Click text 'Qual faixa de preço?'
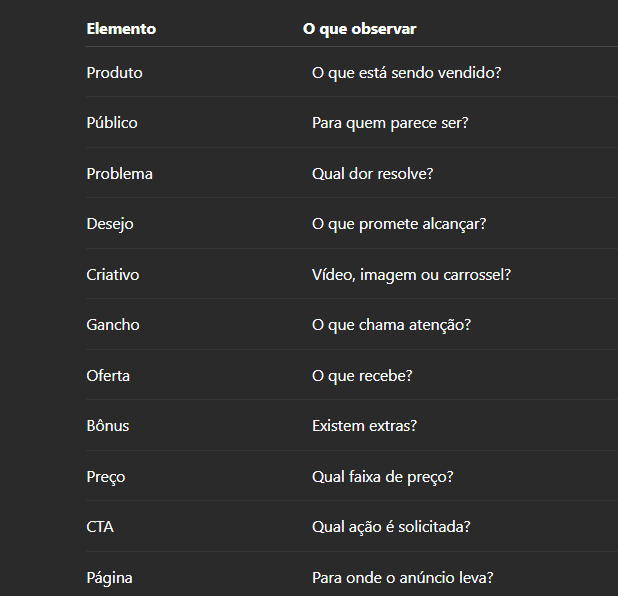The image size is (618, 596). (x=382, y=477)
